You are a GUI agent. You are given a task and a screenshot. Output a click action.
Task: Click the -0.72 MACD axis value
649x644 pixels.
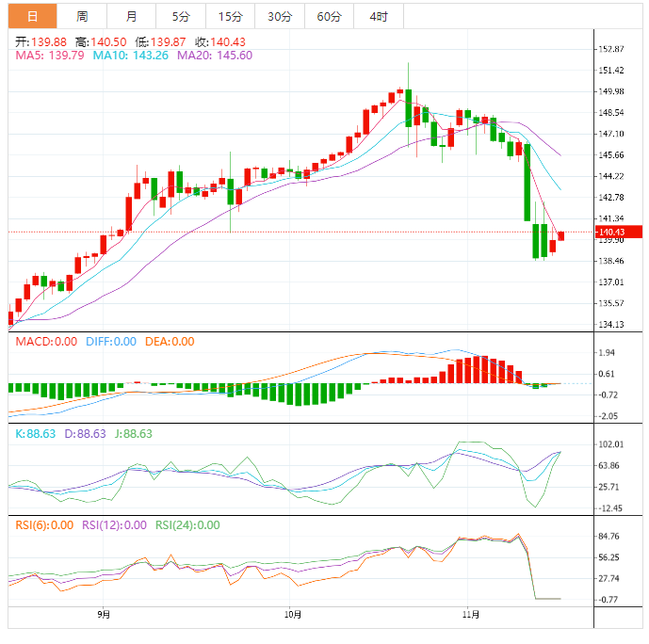[x=608, y=394]
